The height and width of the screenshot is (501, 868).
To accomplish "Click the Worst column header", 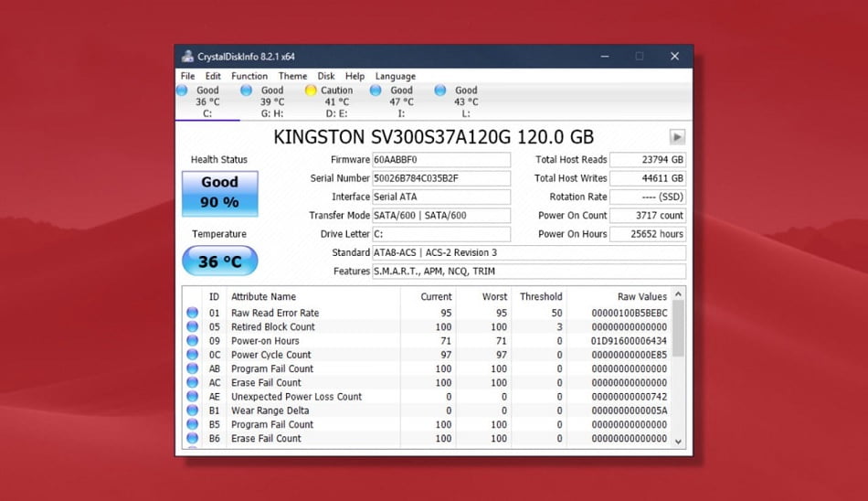I will 494,296.
